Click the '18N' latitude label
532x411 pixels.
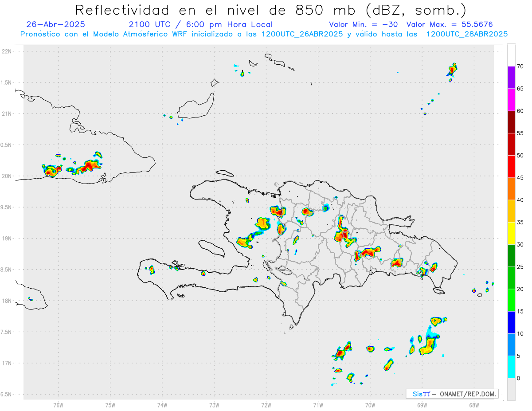click(x=8, y=301)
